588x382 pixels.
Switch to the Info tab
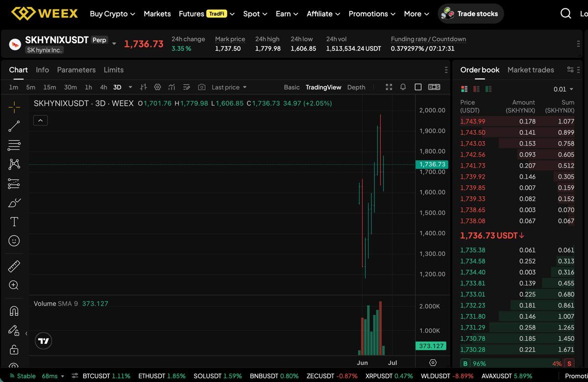coord(42,70)
